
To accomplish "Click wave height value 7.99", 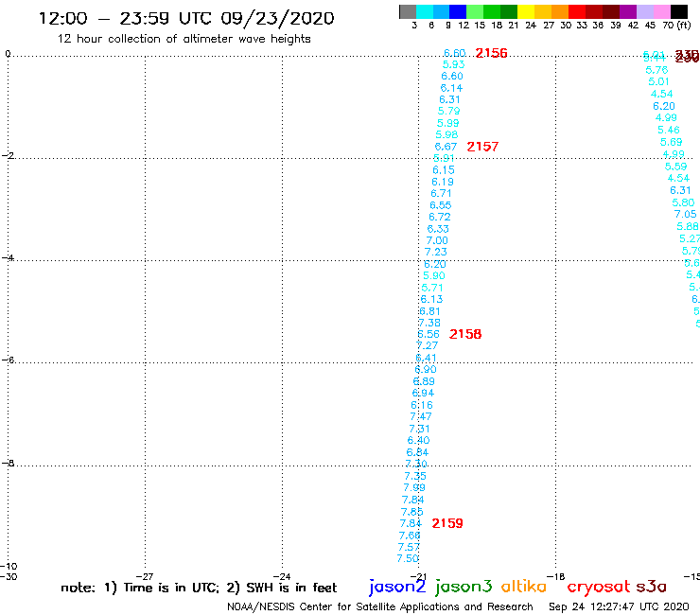I will tap(414, 487).
